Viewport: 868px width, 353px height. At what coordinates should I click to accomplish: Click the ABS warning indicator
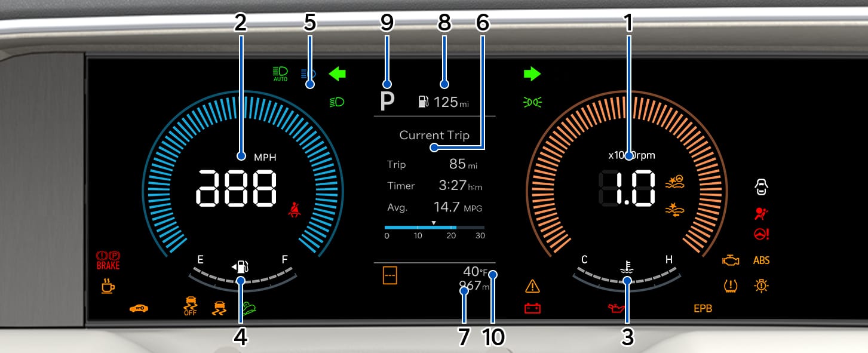[x=761, y=260]
